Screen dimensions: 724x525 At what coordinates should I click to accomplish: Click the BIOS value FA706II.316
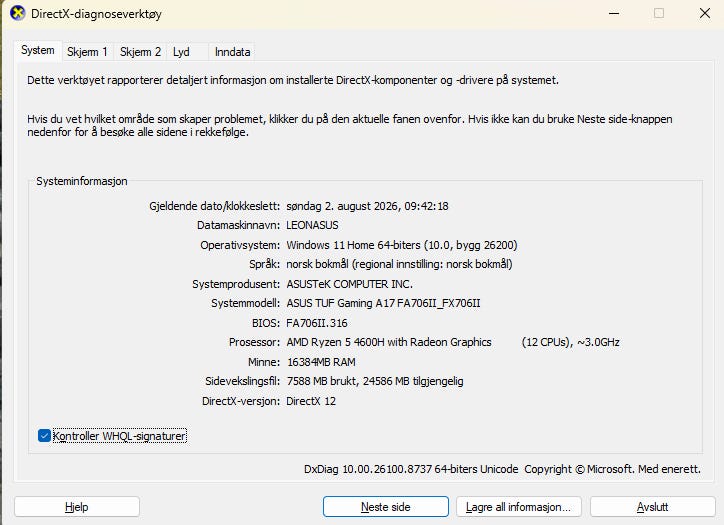coord(317,323)
